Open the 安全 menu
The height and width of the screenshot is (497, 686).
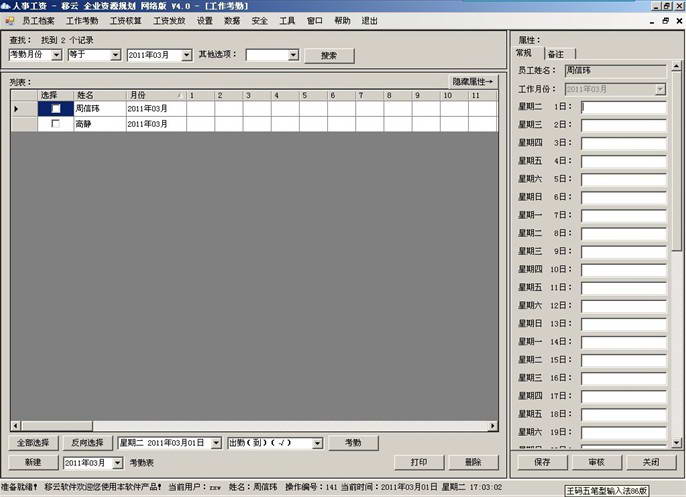point(259,21)
